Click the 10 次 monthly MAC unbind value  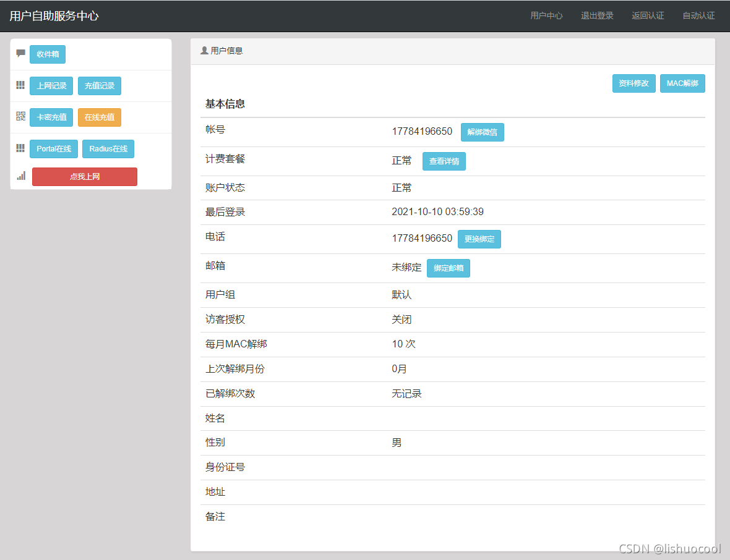(403, 344)
